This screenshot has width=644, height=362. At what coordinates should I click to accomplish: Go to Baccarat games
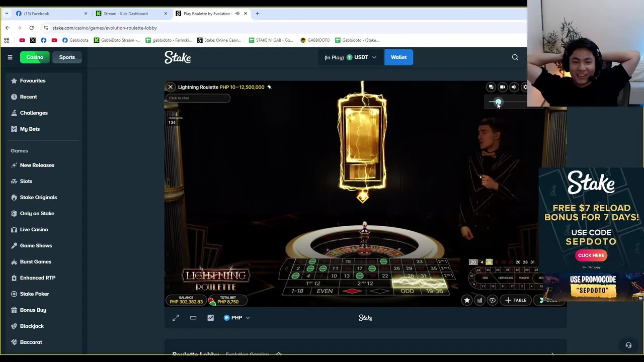click(x=31, y=342)
